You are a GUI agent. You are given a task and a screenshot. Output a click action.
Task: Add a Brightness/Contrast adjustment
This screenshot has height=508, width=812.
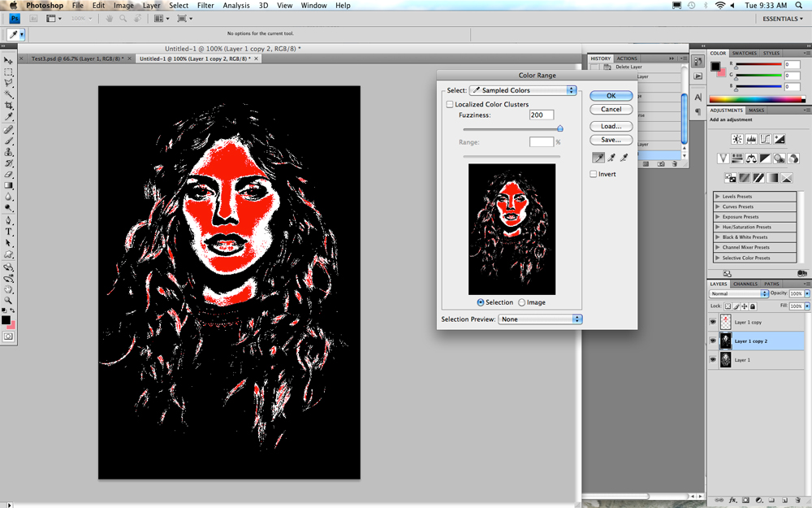click(736, 139)
